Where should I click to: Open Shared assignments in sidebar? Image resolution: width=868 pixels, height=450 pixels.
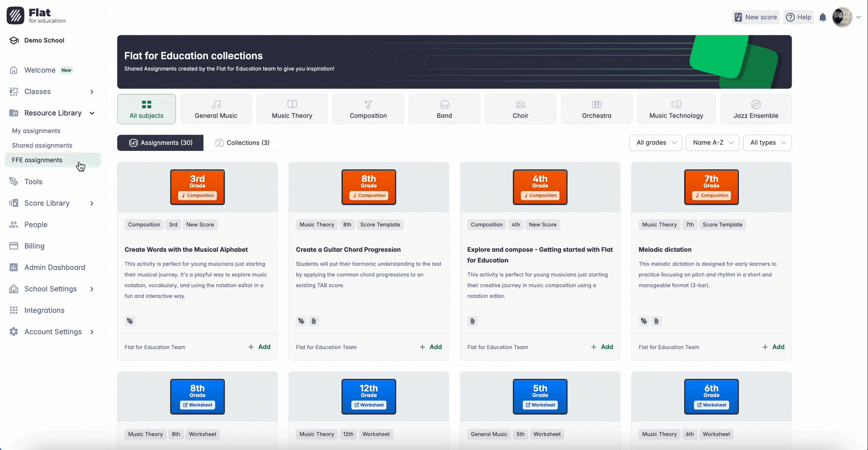click(x=42, y=145)
